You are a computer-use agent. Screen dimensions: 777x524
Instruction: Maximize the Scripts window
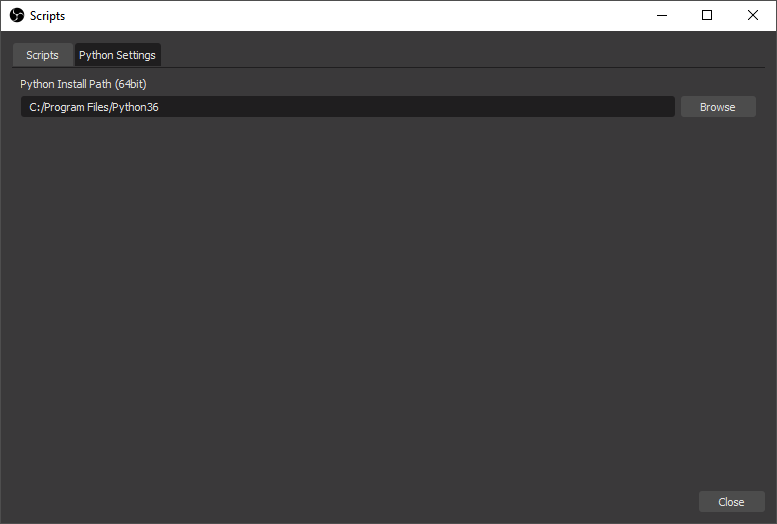[x=707, y=15]
